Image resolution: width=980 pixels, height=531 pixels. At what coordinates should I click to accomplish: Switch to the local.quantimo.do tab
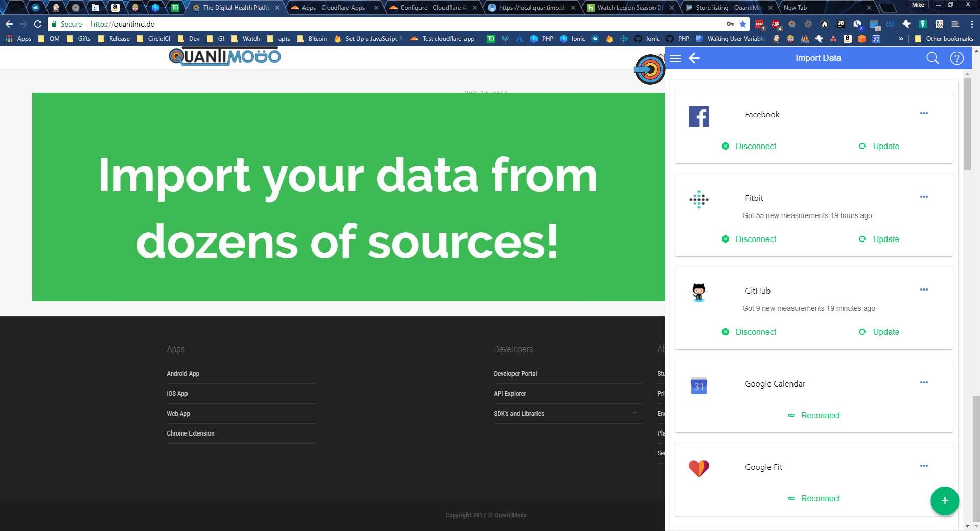(x=532, y=8)
